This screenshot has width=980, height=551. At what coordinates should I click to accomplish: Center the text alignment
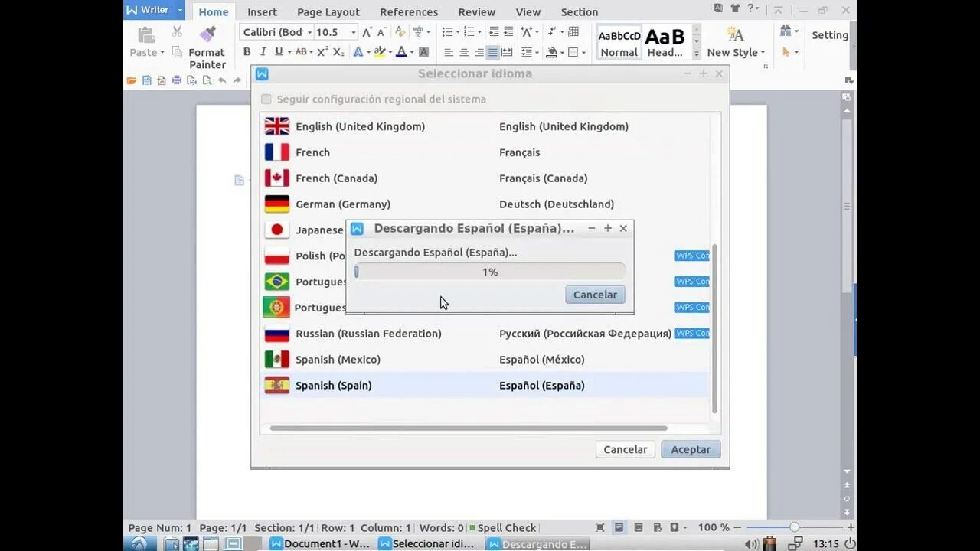coord(464,52)
